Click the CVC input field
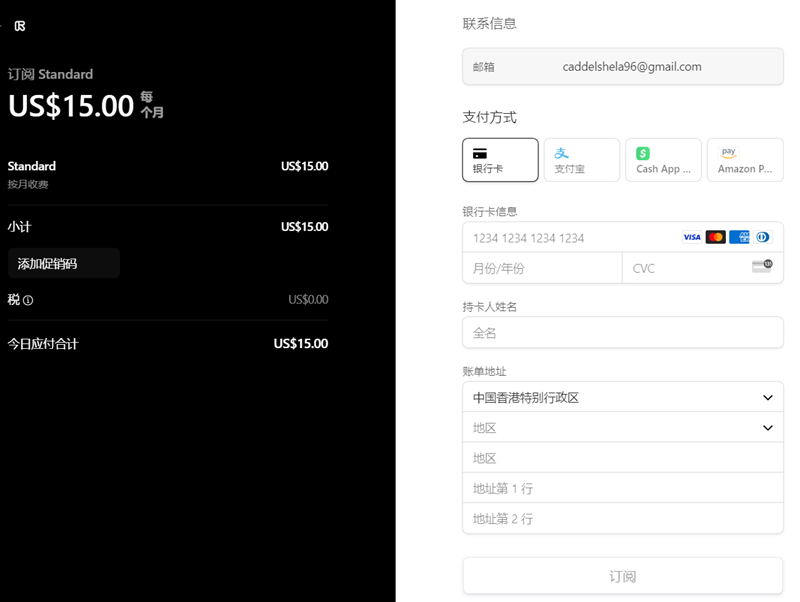 pos(685,268)
